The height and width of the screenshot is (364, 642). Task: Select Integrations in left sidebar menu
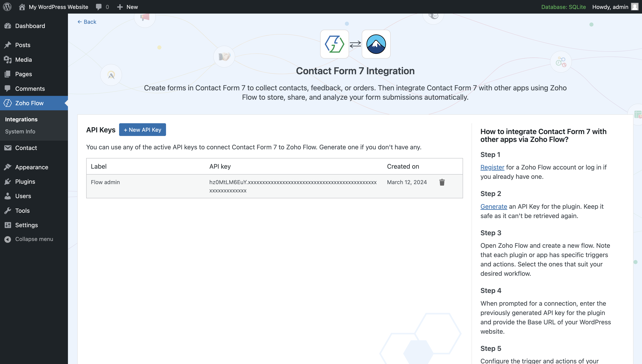(x=21, y=119)
